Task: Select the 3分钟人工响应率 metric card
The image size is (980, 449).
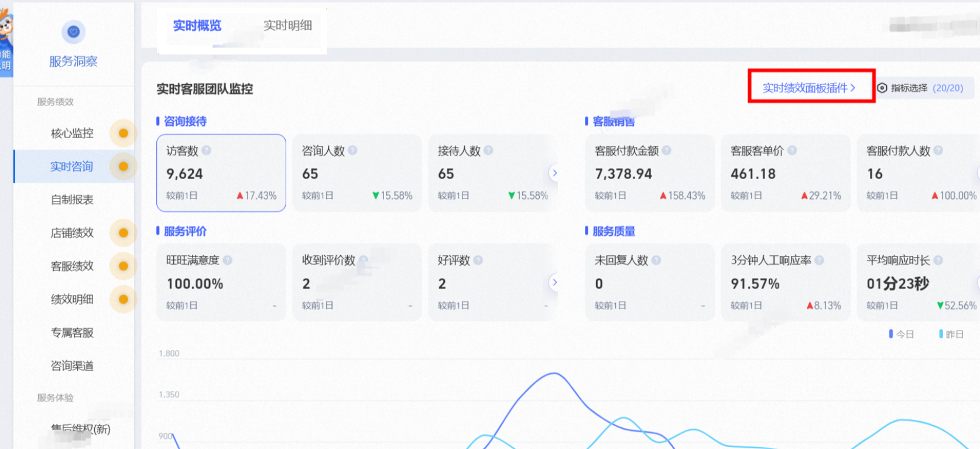Action: (x=786, y=282)
